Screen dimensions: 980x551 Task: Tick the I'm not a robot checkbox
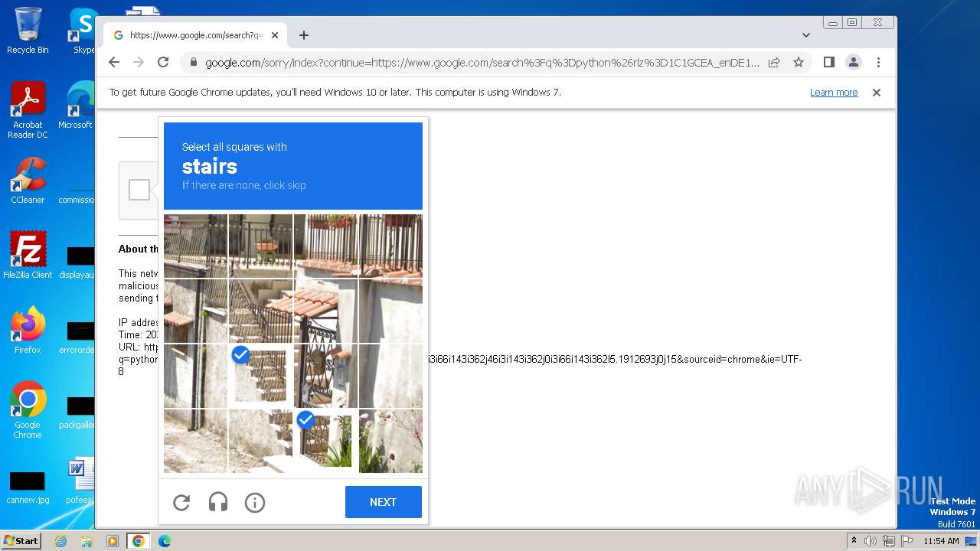(x=139, y=190)
